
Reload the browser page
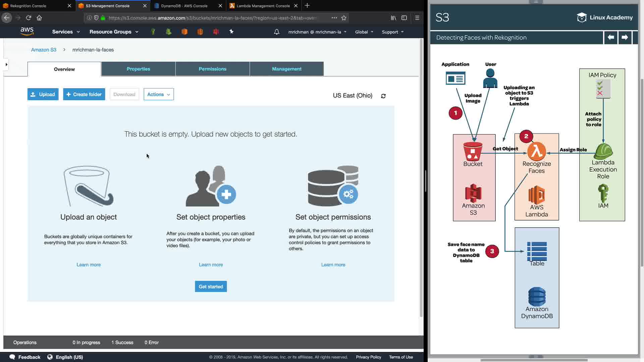point(29,18)
